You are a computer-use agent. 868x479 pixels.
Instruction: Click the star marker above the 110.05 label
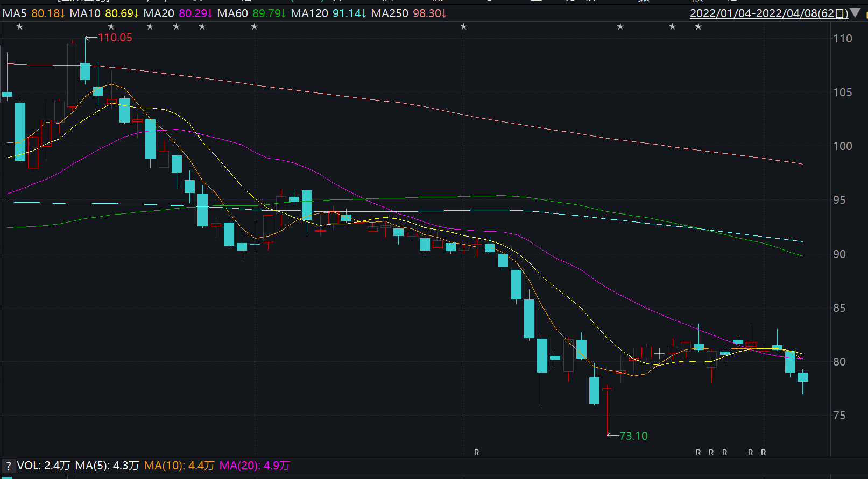click(111, 27)
